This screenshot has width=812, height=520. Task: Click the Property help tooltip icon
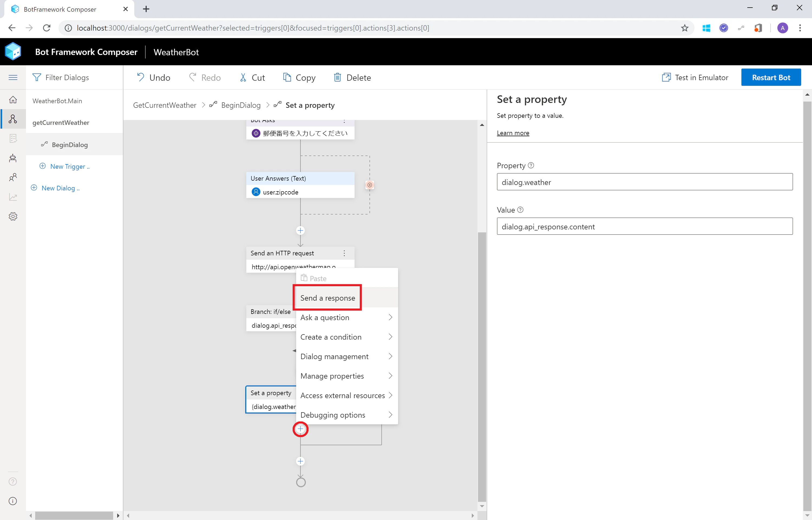click(x=531, y=165)
